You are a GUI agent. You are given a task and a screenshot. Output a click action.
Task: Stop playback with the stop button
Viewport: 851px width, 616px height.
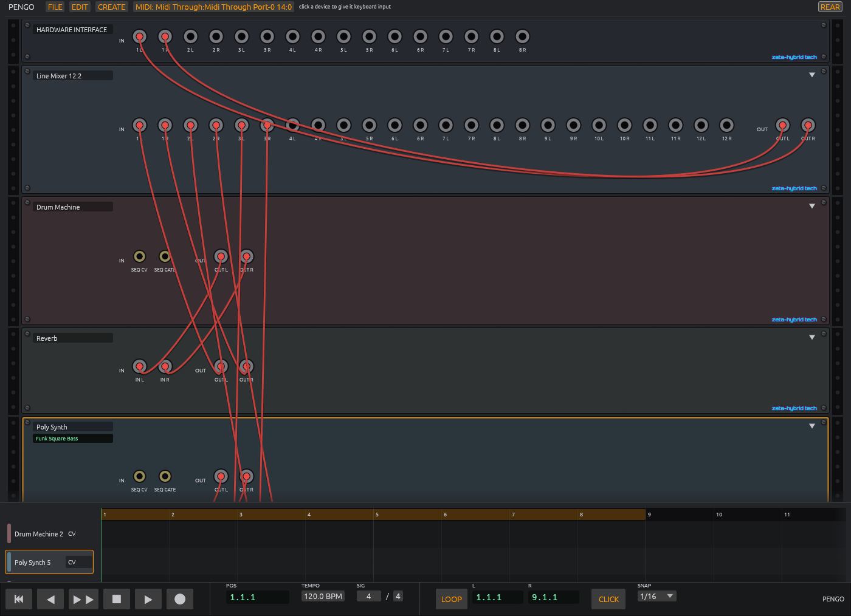pyautogui.click(x=117, y=599)
